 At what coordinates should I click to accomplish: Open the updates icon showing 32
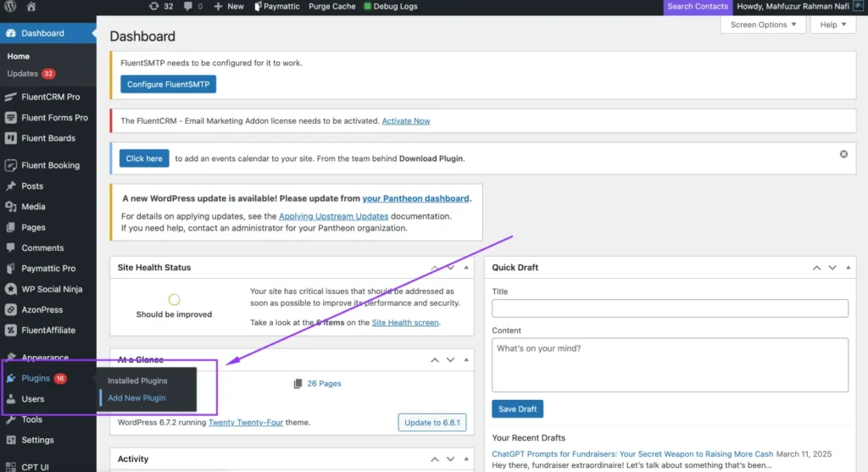(x=160, y=6)
